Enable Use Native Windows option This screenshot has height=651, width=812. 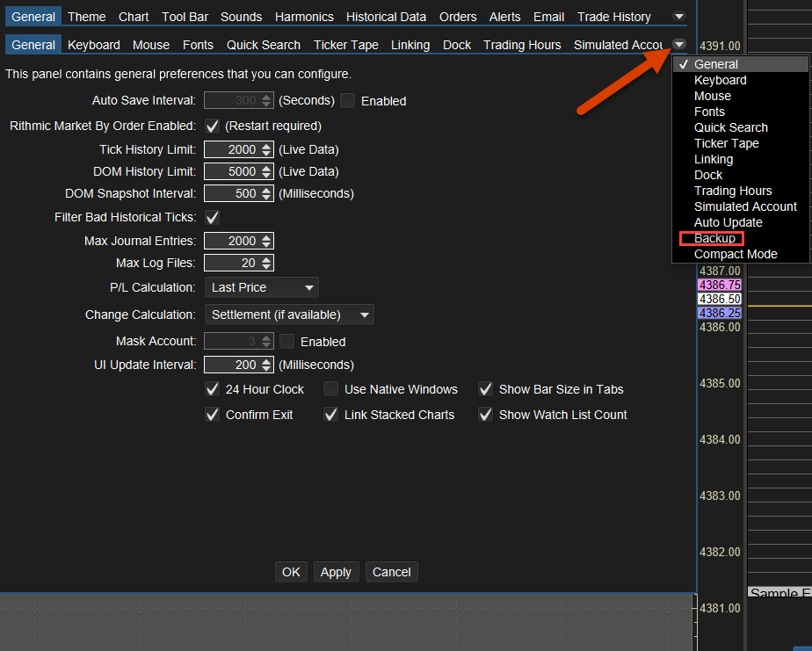(x=331, y=389)
